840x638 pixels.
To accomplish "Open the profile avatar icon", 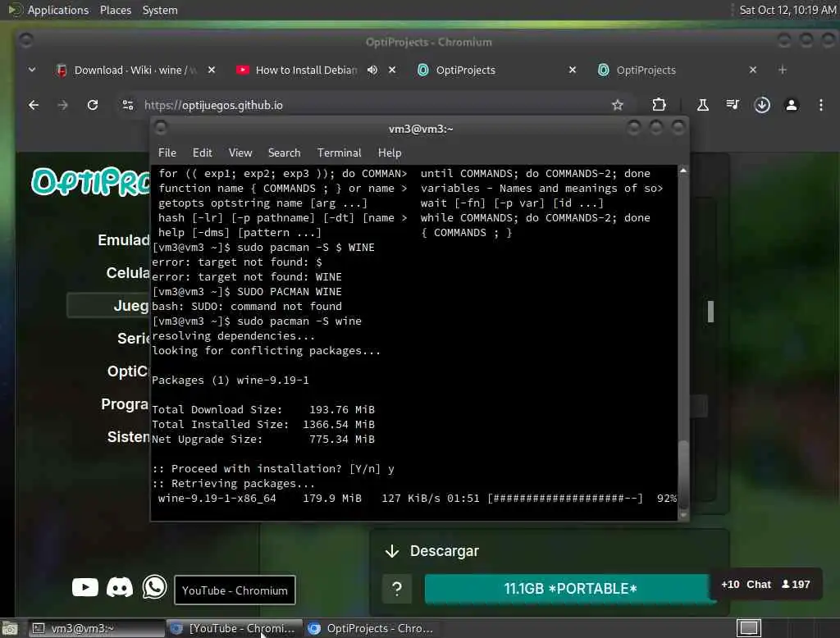I will 792,105.
